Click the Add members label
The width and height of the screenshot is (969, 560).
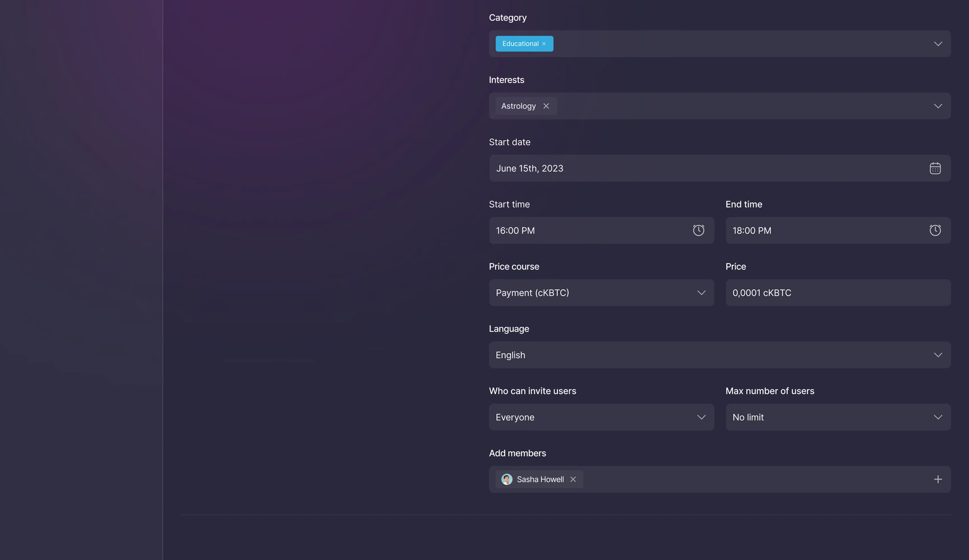click(518, 453)
